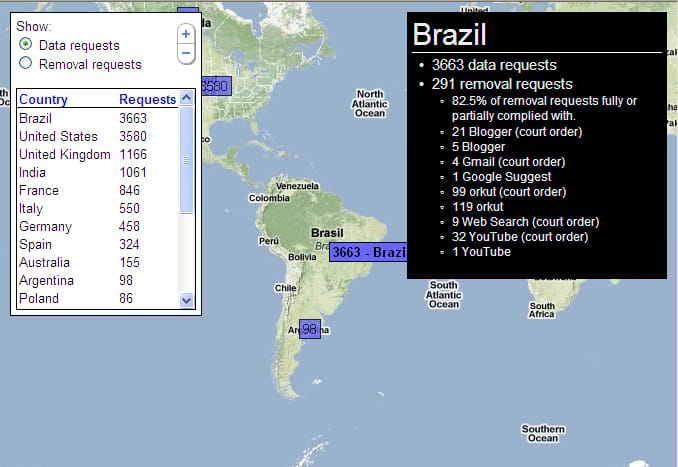Click the 9 Web Search (court order) entry
This screenshot has width=678, height=467.
[525, 222]
